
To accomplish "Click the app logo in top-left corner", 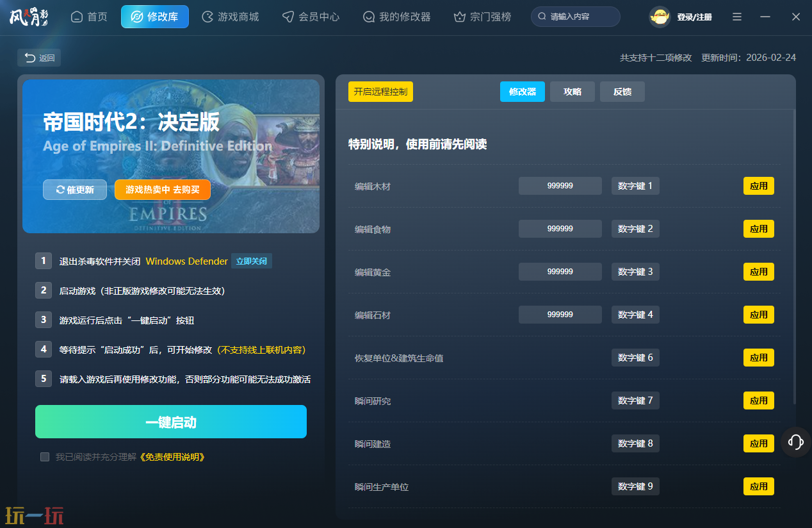I will coord(29,17).
